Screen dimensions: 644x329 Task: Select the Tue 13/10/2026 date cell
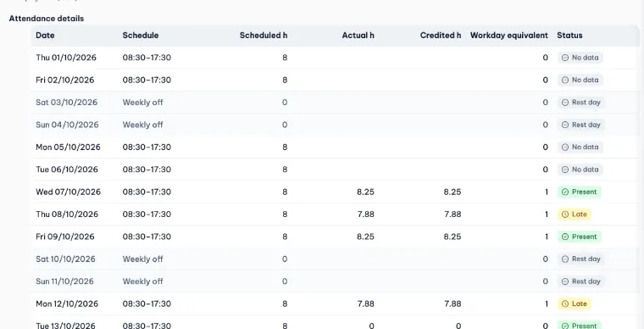click(x=66, y=325)
